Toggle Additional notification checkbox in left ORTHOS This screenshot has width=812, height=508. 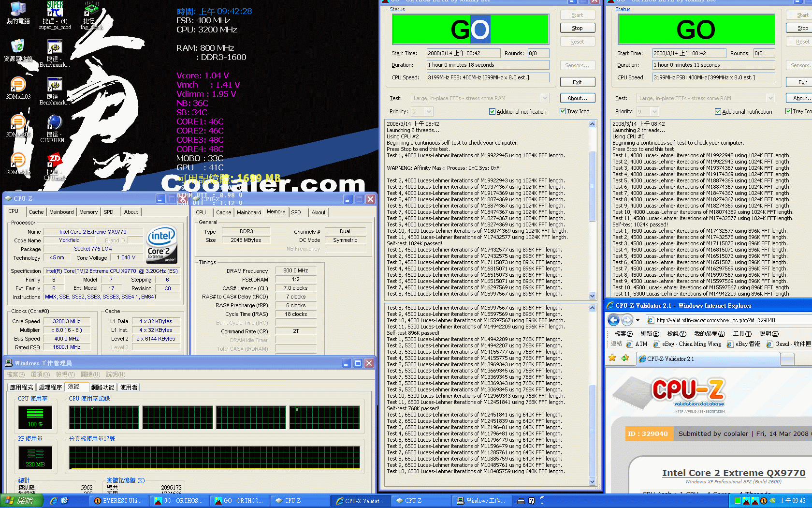tap(492, 112)
